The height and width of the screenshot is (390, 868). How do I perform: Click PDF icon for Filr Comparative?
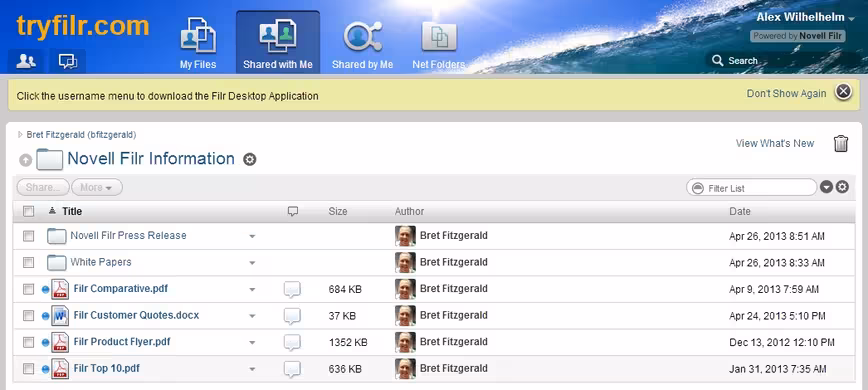(60, 289)
